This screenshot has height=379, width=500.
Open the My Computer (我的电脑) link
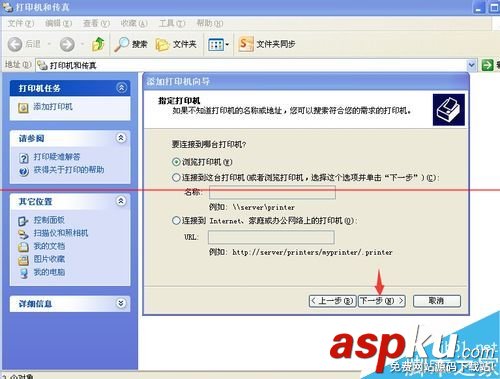click(49, 272)
